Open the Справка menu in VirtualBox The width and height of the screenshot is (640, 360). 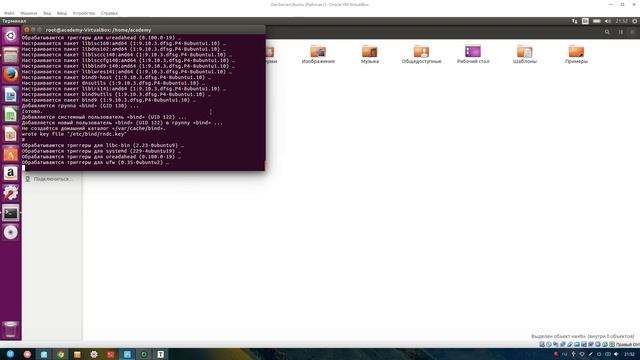click(109, 13)
